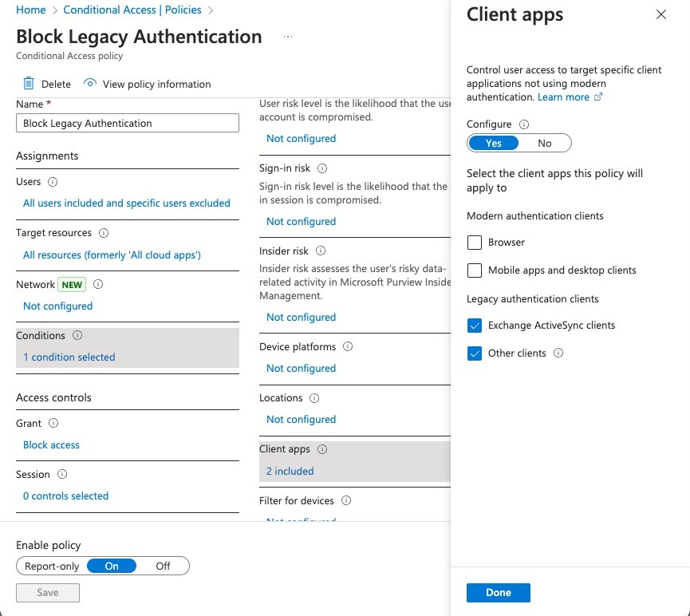Set Configure toggle to No

(x=544, y=143)
